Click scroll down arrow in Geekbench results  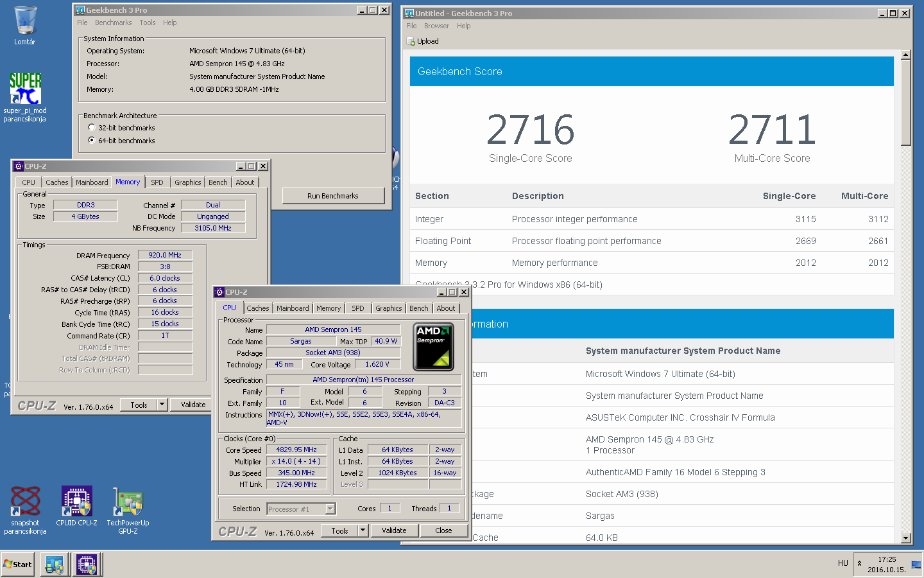(x=906, y=538)
